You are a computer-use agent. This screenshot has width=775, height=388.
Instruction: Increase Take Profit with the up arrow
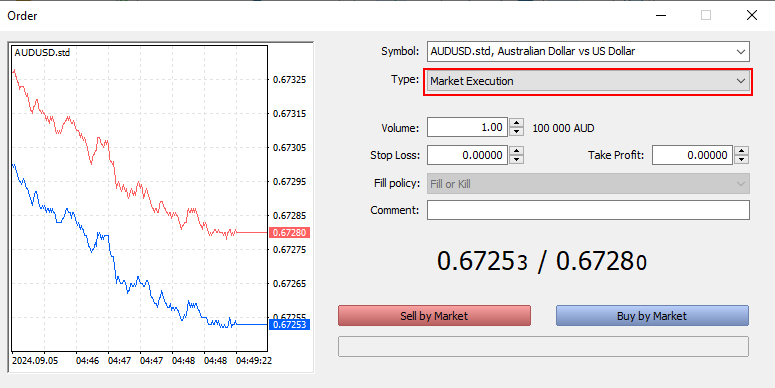point(741,151)
